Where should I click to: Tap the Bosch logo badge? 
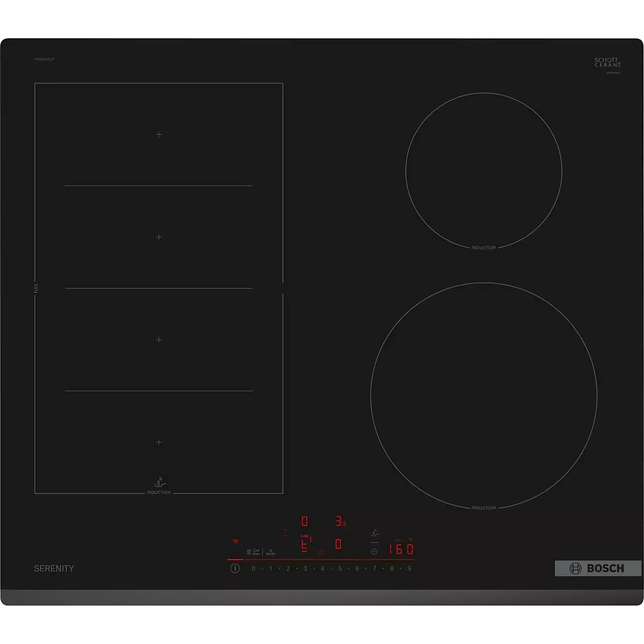coord(598,568)
